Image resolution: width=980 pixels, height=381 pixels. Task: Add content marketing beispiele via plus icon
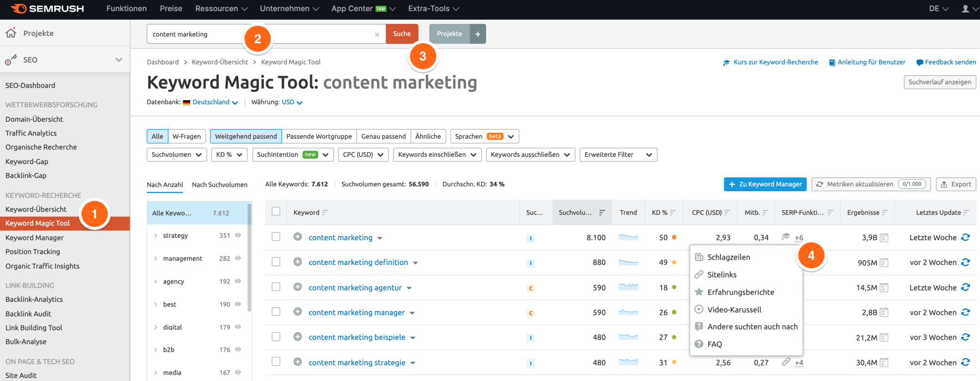(298, 337)
